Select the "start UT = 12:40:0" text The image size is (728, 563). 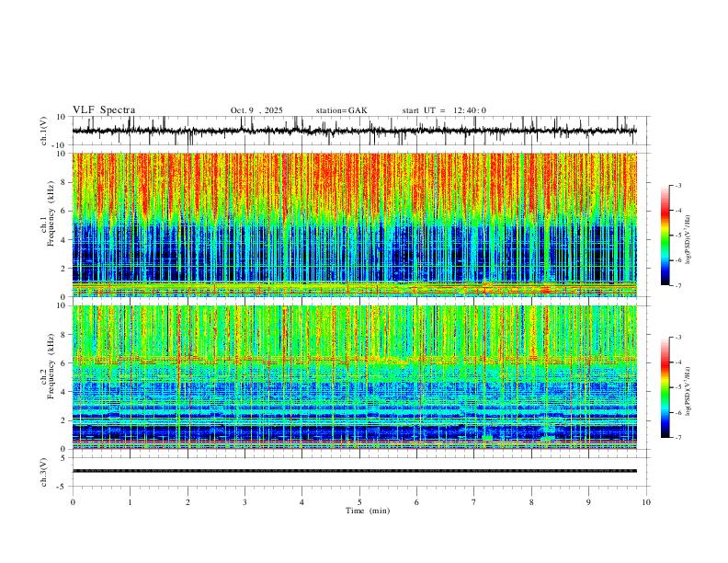[x=444, y=110]
